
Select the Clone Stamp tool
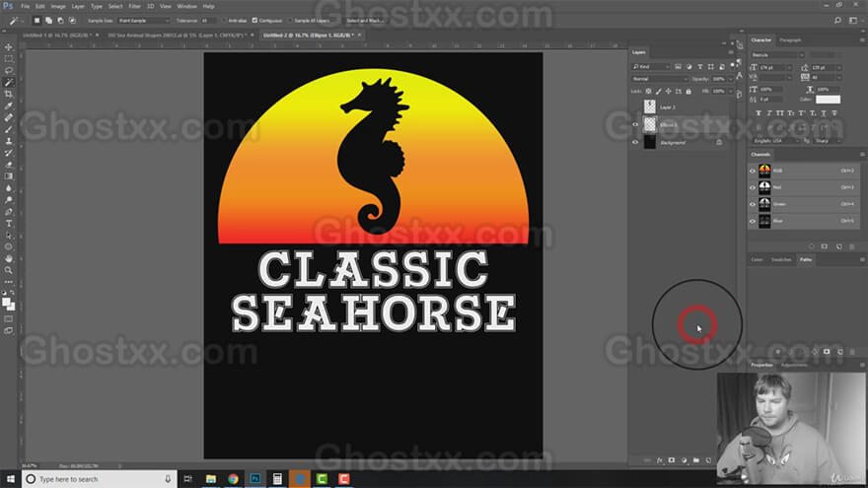point(8,141)
